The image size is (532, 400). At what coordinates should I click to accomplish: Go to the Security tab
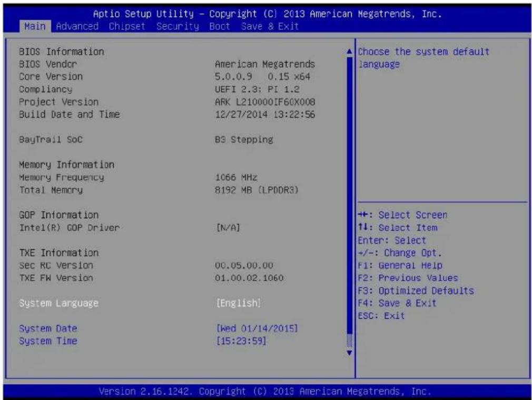point(178,26)
